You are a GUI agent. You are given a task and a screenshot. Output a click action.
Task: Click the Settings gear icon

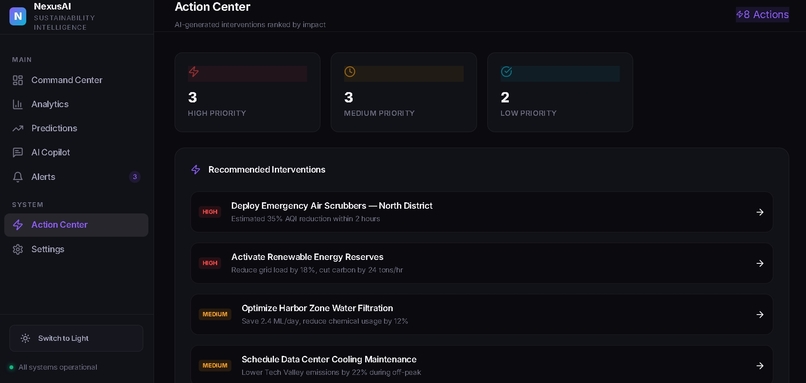click(18, 249)
